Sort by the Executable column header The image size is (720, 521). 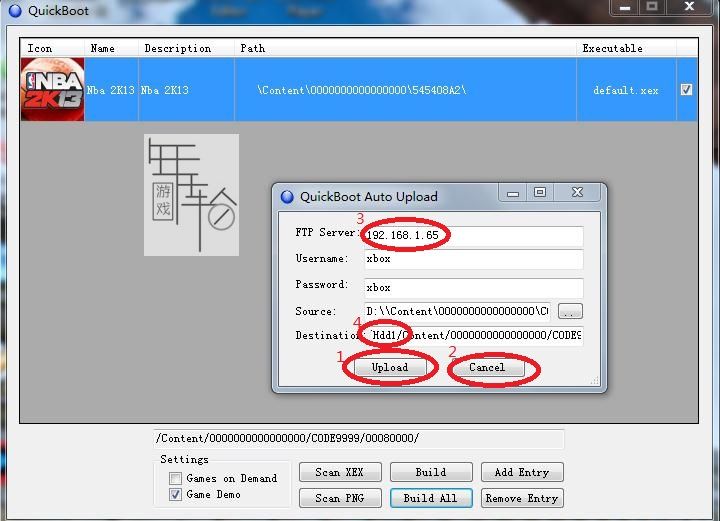(626, 48)
